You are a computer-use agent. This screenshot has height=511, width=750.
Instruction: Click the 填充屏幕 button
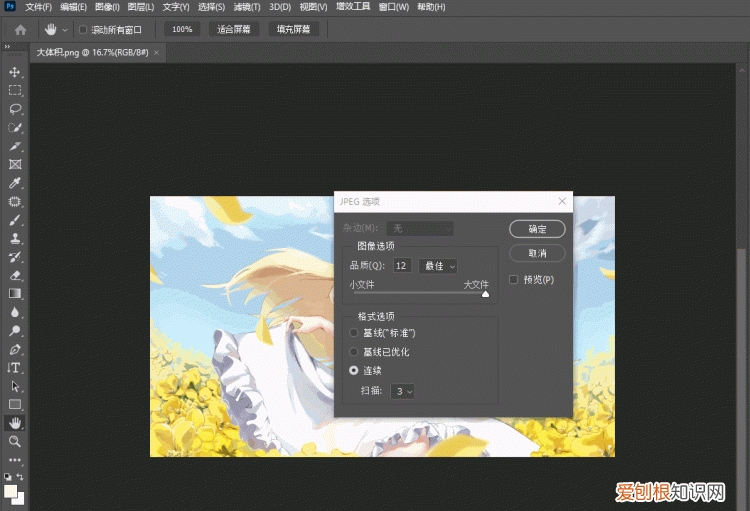pos(294,30)
